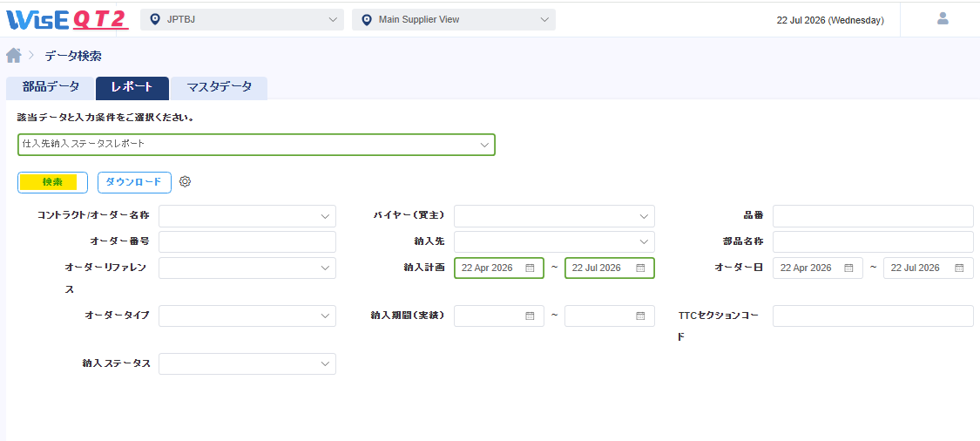Open the 納入ステータス dropdown

tap(247, 364)
